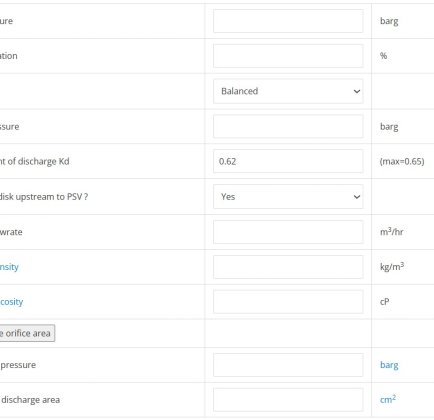434x420 pixels.
Task: Click the coefficient of discharge Kd field
Action: point(288,161)
